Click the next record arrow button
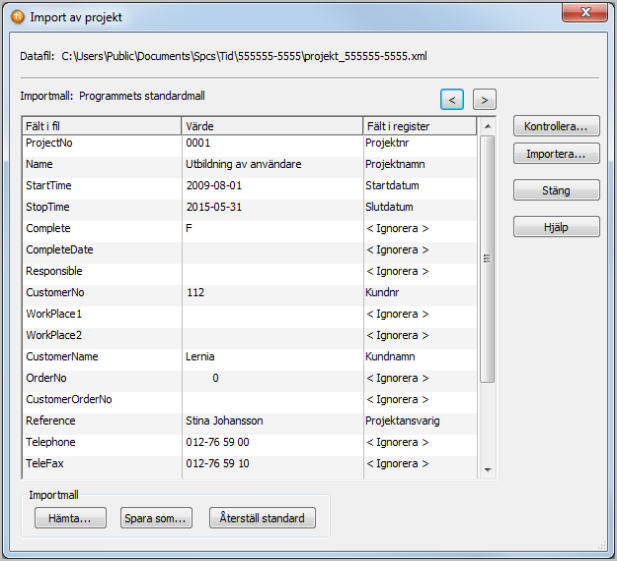Image resolution: width=617 pixels, height=561 pixels. (485, 99)
